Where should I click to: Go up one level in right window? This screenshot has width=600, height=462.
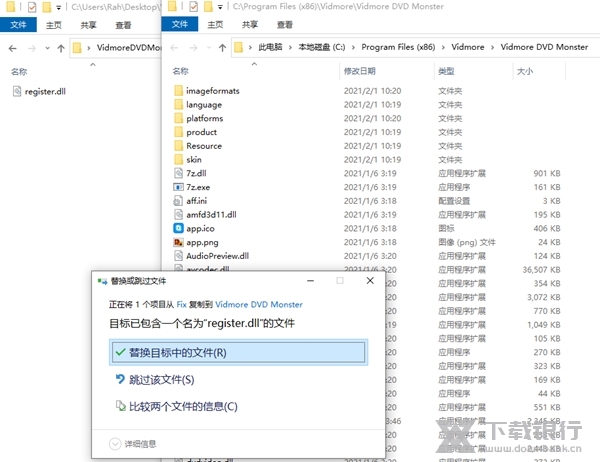(x=222, y=48)
